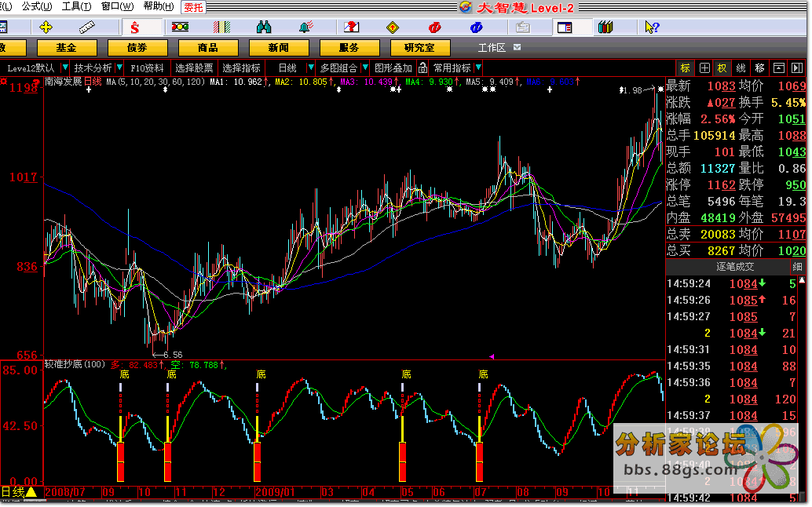Screen dimensions: 812x507
Task: Open the 工具(T) menu
Action: click(x=77, y=7)
